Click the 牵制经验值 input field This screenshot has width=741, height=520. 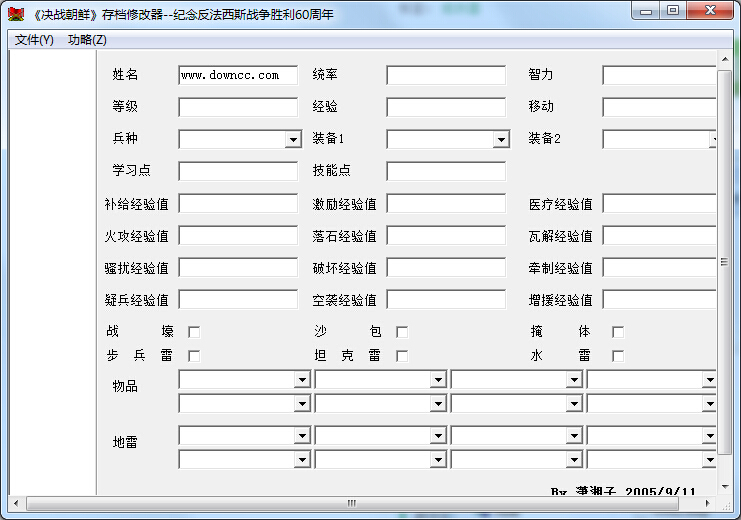pos(659,268)
